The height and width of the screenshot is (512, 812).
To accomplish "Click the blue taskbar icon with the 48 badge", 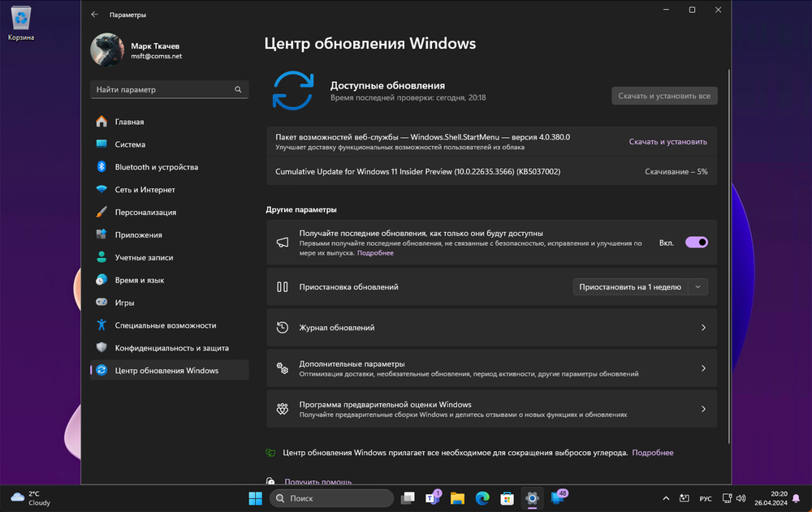I will point(559,497).
